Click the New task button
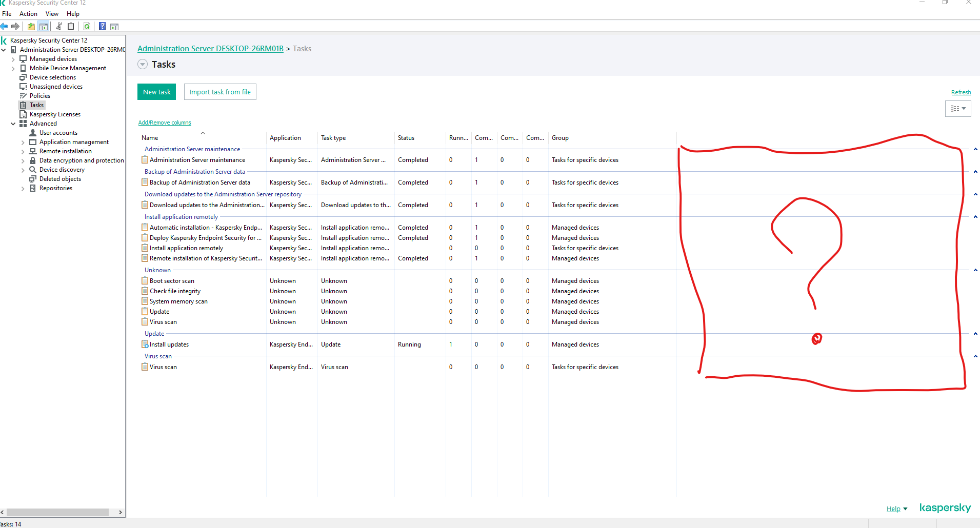The width and height of the screenshot is (980, 528). tap(156, 92)
